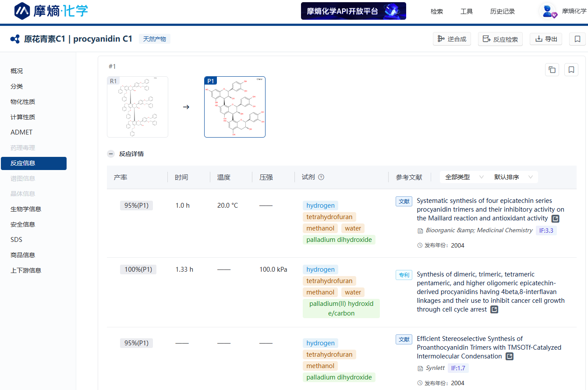
Task: Click the 摩熵化学 logo
Action: tap(51, 11)
